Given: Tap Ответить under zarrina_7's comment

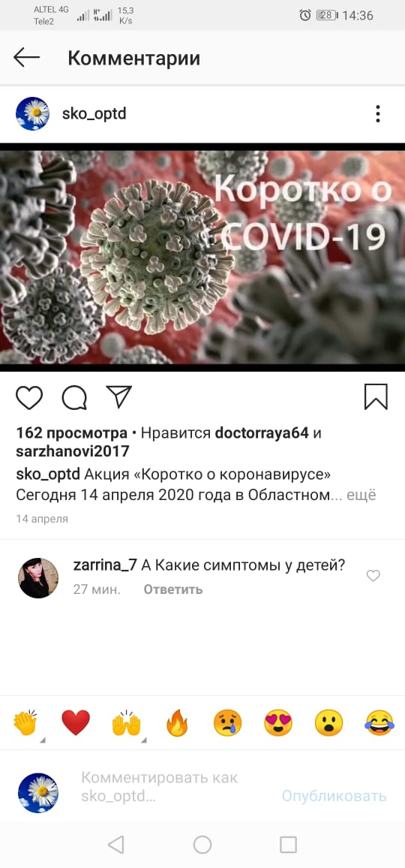Looking at the screenshot, I should [173, 589].
